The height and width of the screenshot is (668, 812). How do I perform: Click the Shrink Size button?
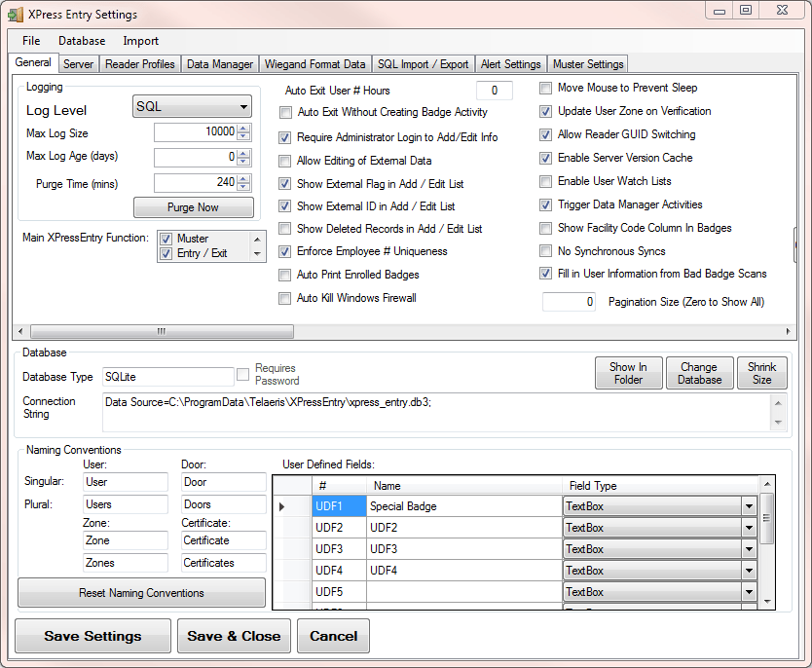coord(761,373)
